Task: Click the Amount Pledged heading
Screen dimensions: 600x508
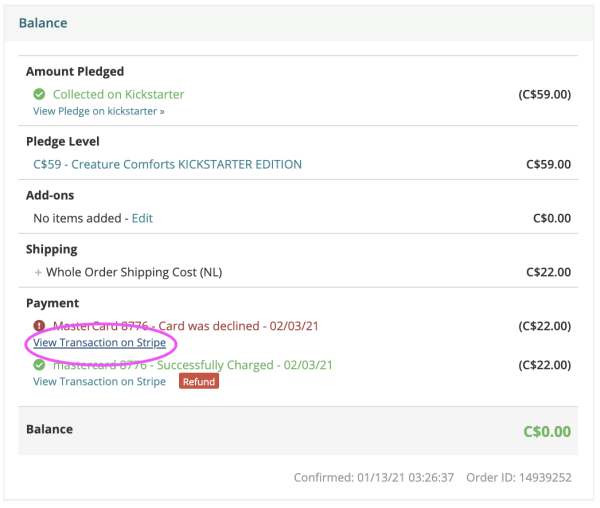Action: click(x=75, y=72)
